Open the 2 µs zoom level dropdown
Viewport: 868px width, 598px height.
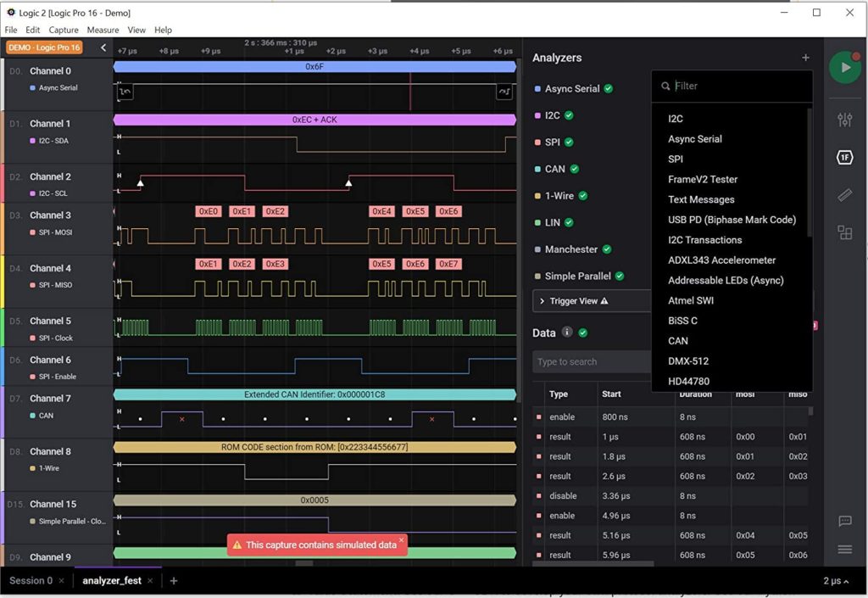pos(836,581)
